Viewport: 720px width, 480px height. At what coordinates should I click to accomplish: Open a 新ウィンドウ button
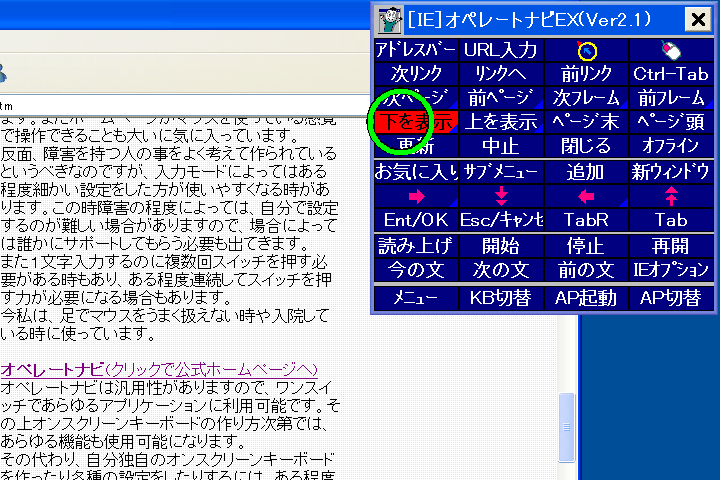tap(671, 172)
